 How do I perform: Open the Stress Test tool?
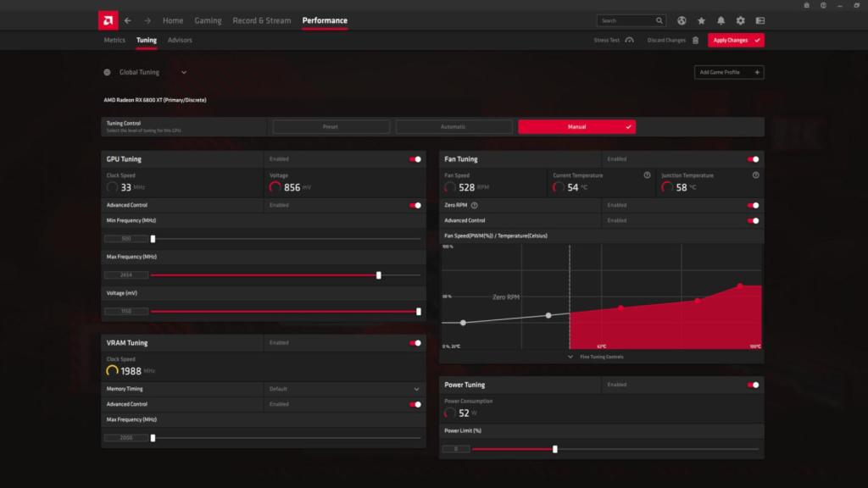coord(609,40)
